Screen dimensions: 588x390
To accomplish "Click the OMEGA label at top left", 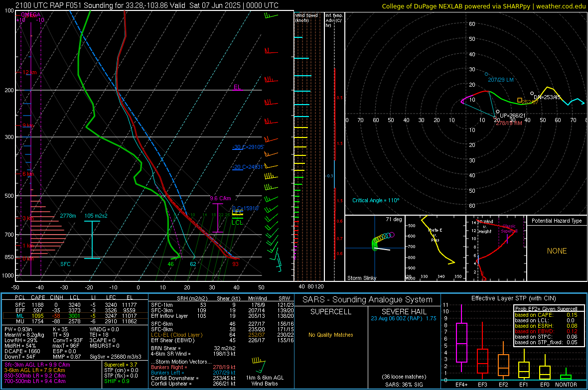I will pos(31,14).
